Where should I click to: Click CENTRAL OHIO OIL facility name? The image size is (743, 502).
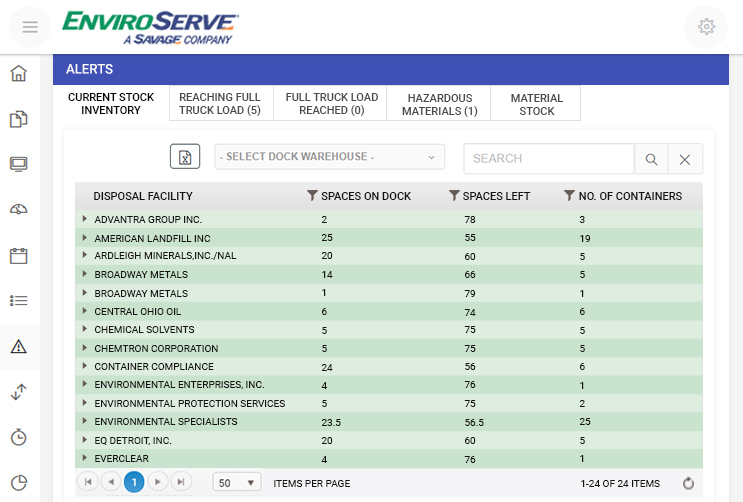click(x=137, y=311)
